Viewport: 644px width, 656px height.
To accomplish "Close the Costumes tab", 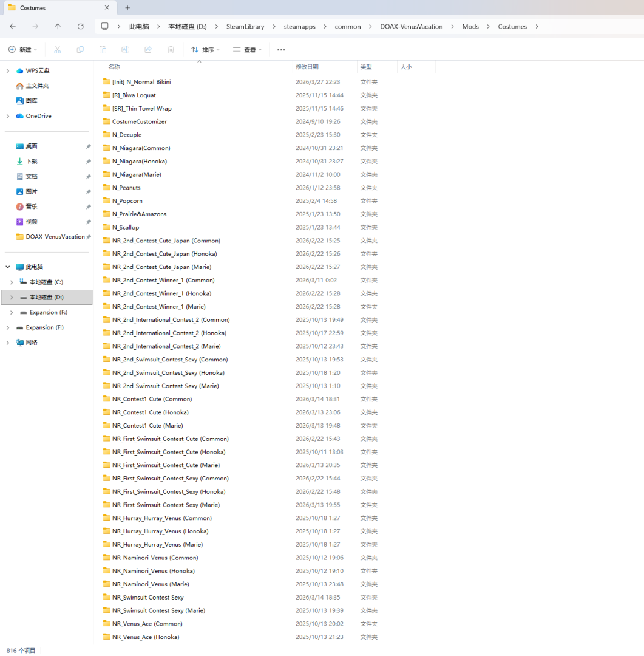I will [107, 7].
